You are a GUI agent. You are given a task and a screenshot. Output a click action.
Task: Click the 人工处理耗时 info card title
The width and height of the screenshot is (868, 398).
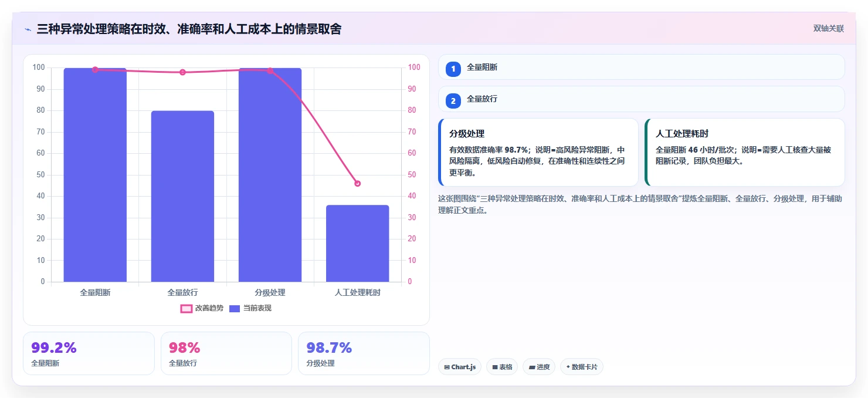coord(682,134)
